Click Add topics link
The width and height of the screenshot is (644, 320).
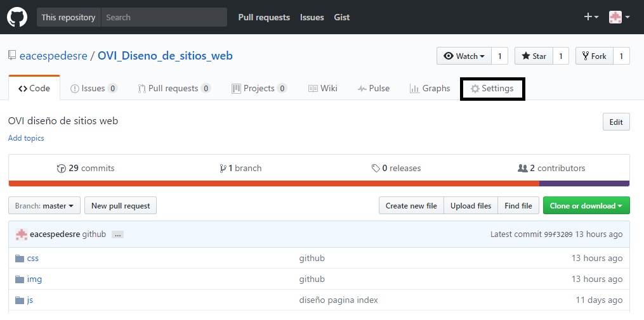pyautogui.click(x=26, y=138)
